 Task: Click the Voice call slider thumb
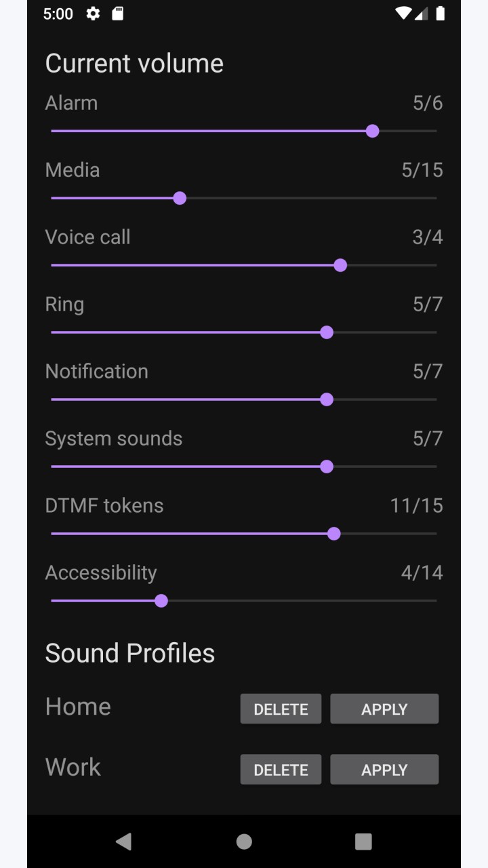coord(340,265)
